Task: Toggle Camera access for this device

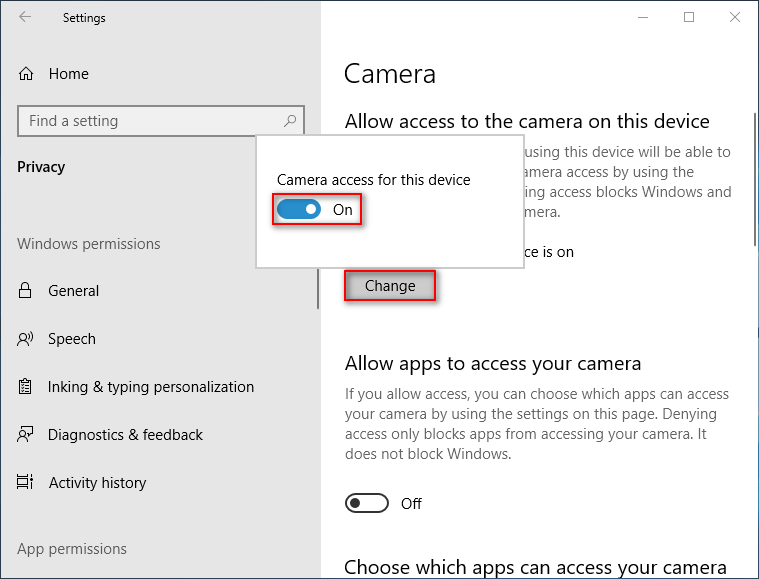Action: (299, 209)
